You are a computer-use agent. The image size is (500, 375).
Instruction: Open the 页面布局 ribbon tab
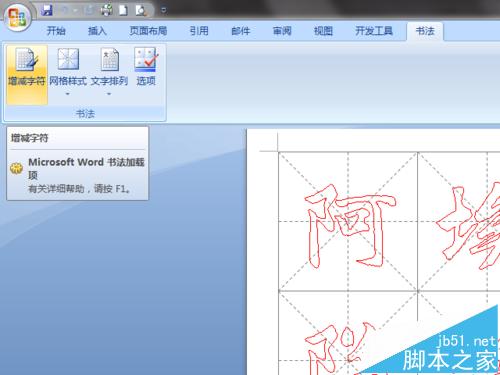(148, 31)
